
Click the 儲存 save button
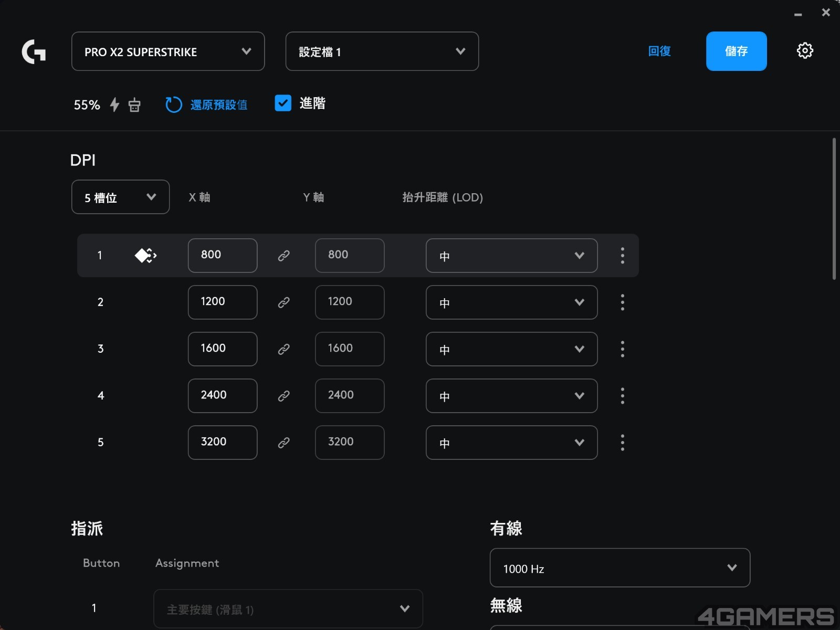[x=736, y=51]
